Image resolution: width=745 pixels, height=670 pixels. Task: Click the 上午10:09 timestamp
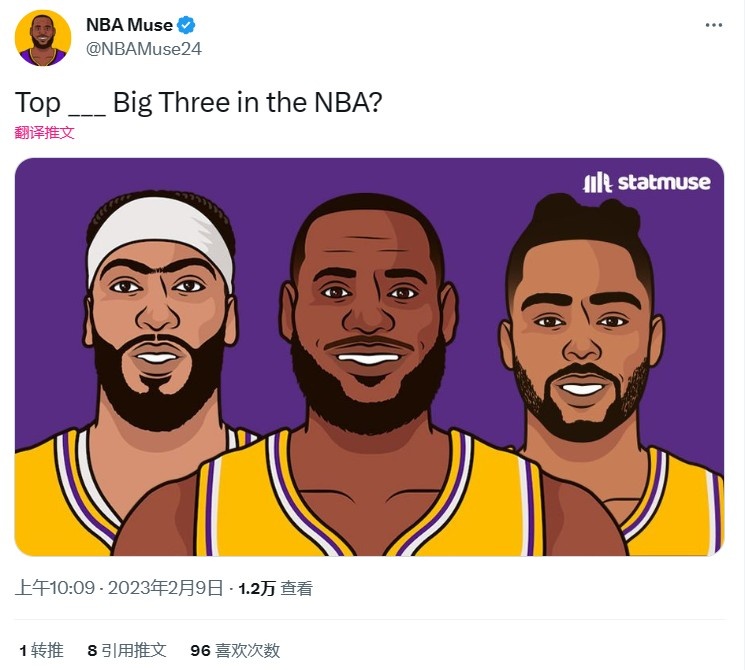[55, 588]
